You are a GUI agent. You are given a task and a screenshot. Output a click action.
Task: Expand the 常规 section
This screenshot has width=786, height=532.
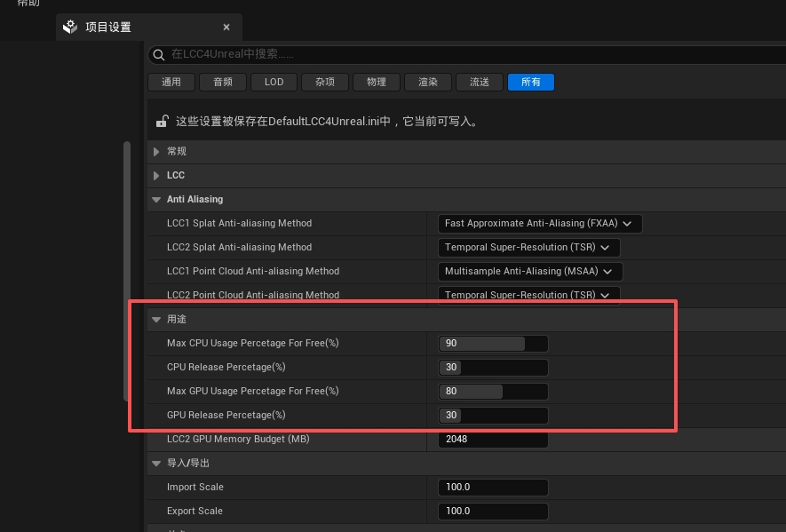click(x=156, y=151)
